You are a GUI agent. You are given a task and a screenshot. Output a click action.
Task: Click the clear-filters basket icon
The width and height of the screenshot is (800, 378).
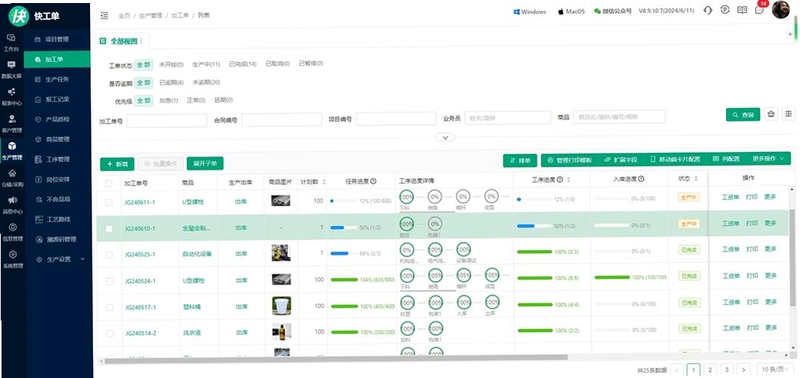771,114
